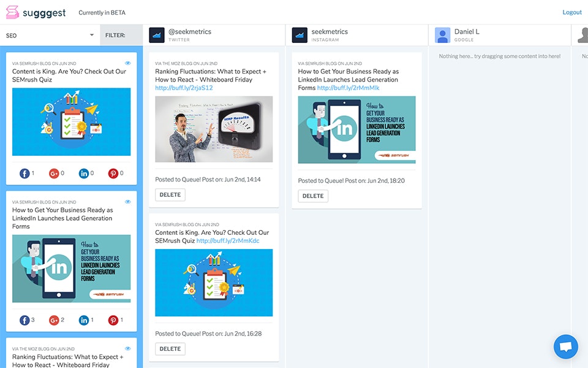Click the Ranking Fluctuations title in source feed

pyautogui.click(x=67, y=361)
